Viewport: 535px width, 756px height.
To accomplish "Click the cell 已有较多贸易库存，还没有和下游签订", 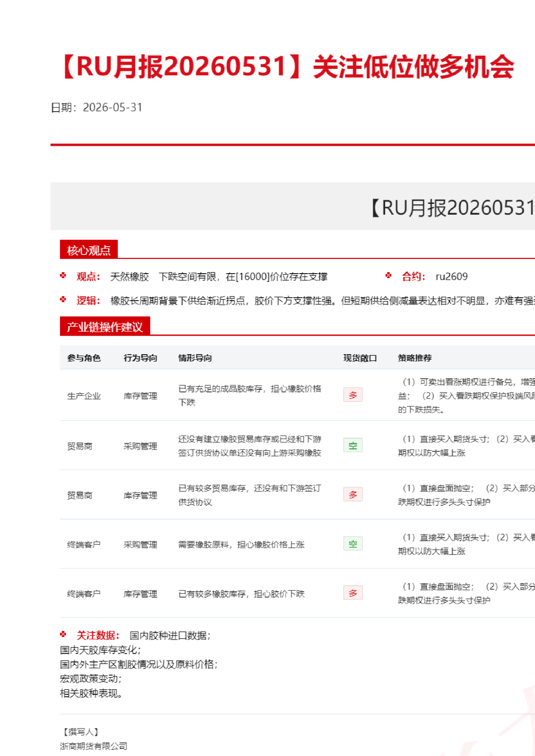I will click(250, 488).
